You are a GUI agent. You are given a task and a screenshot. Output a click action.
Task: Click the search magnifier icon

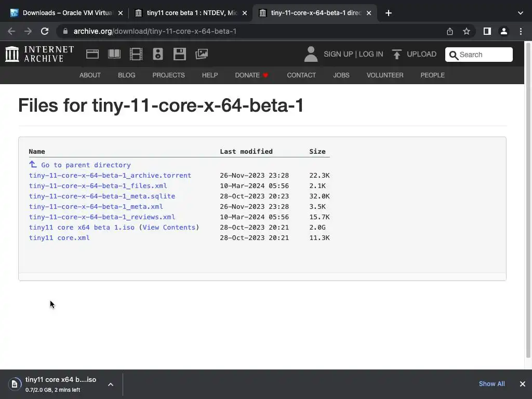(x=454, y=55)
